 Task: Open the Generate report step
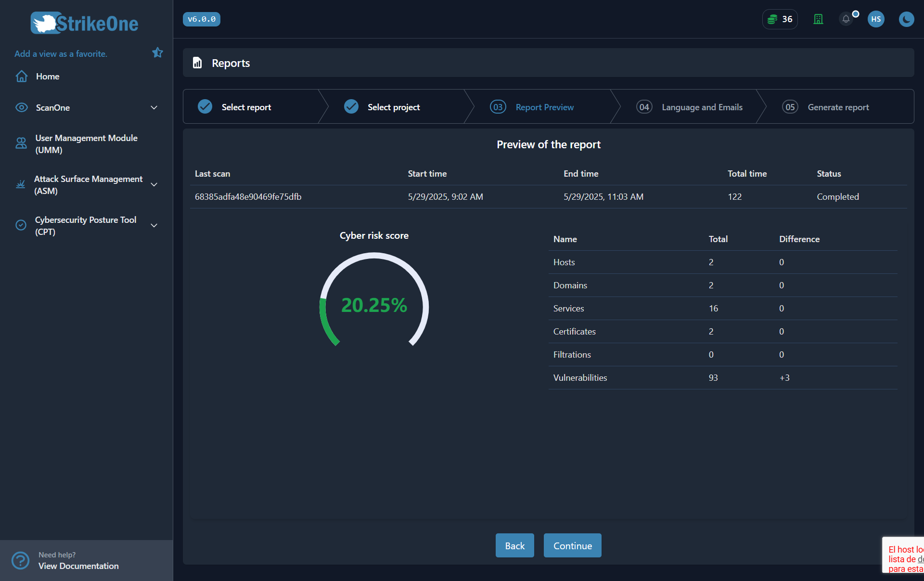(838, 107)
